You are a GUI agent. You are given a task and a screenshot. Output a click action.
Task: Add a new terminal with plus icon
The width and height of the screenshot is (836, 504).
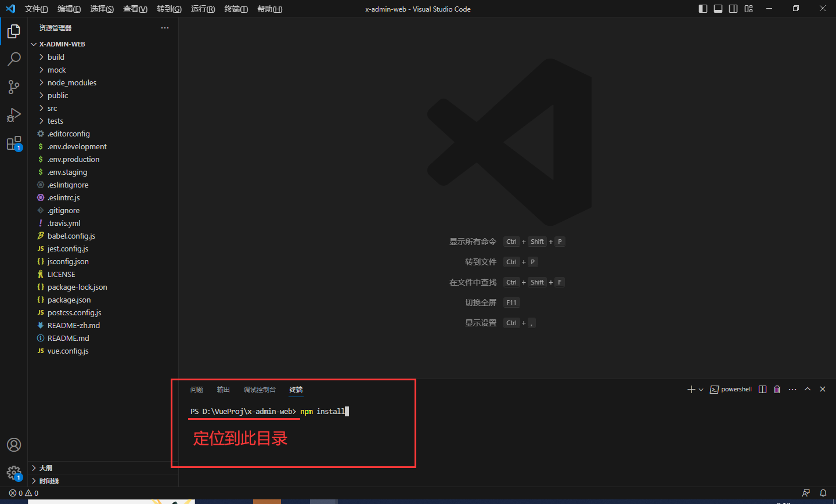[x=691, y=390]
